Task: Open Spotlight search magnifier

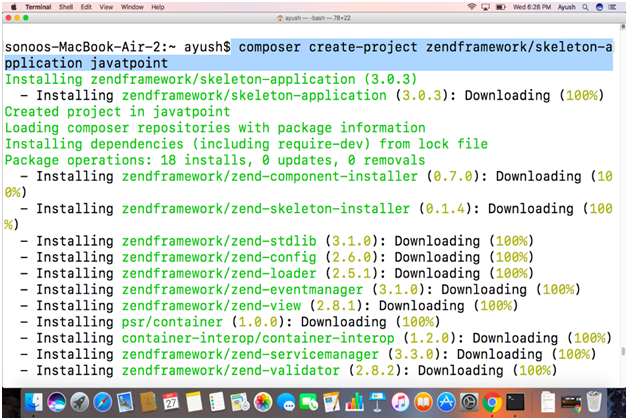Action: (x=586, y=7)
